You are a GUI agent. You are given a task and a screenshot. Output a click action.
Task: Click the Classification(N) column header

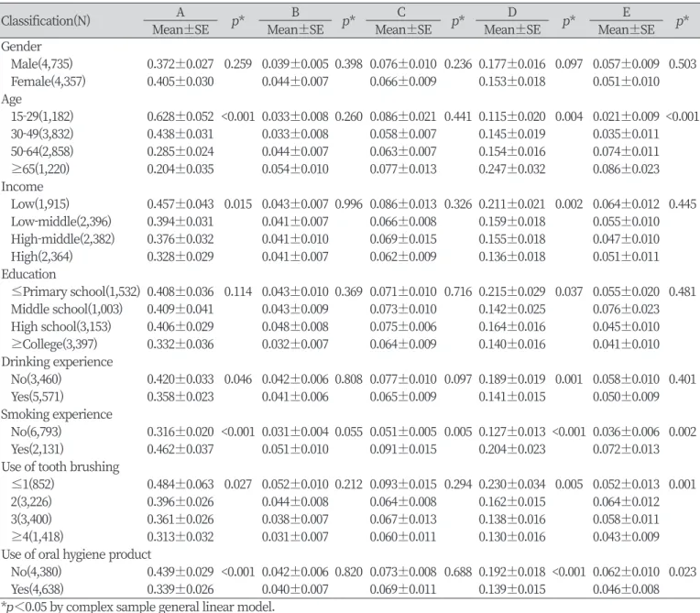pos(46,20)
